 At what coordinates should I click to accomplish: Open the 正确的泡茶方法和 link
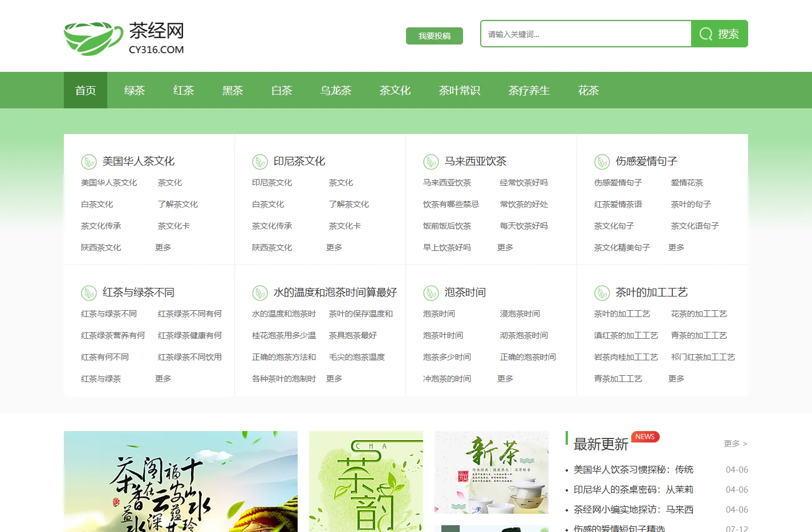pos(284,357)
